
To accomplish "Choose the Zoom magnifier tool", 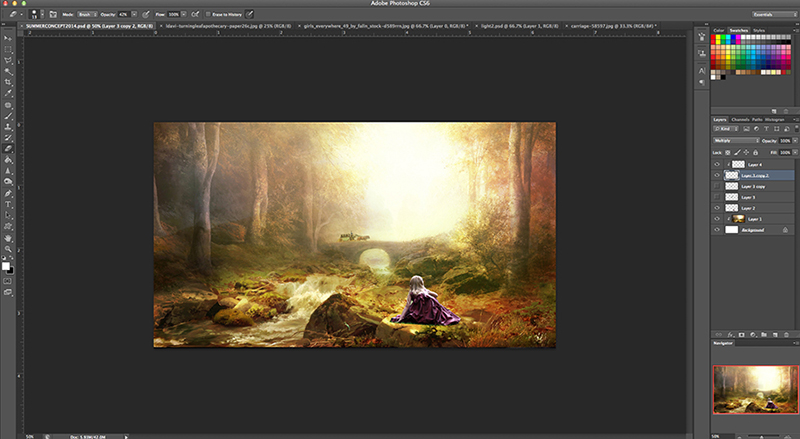I will coord(8,248).
